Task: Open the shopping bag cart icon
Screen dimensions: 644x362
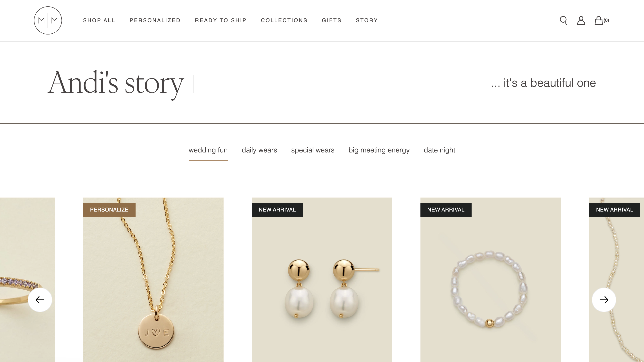Action: [x=602, y=20]
